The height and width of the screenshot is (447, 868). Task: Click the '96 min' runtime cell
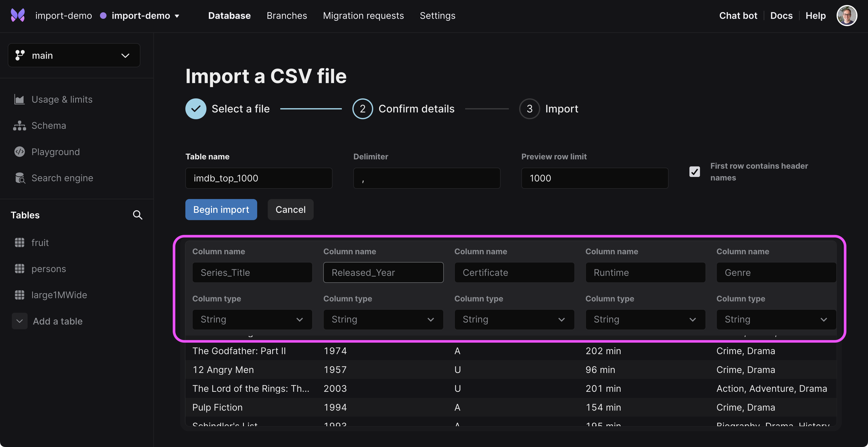[600, 370]
